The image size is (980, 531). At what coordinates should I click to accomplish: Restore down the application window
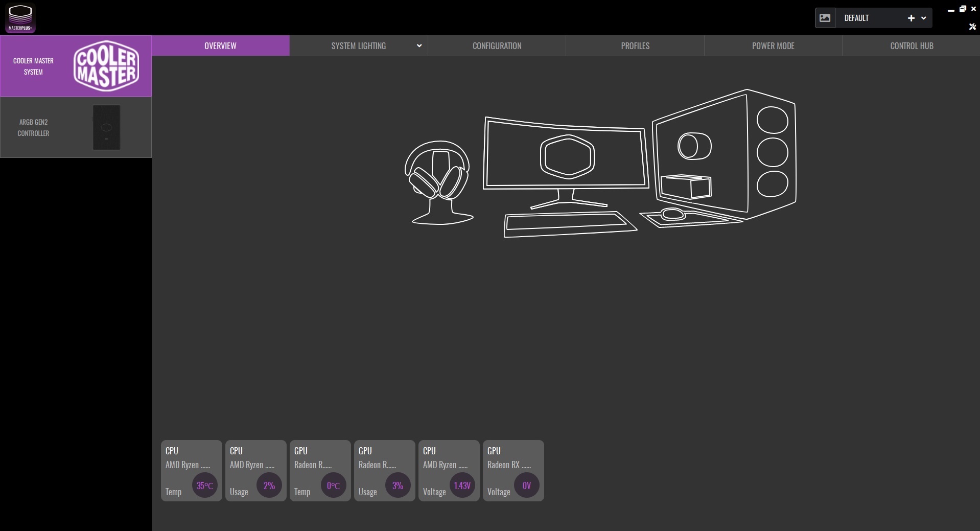(963, 9)
